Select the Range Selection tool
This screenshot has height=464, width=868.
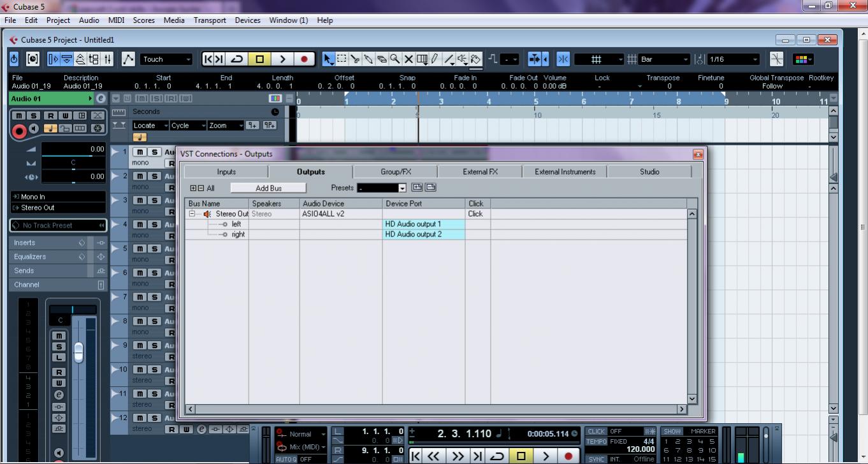click(x=342, y=59)
